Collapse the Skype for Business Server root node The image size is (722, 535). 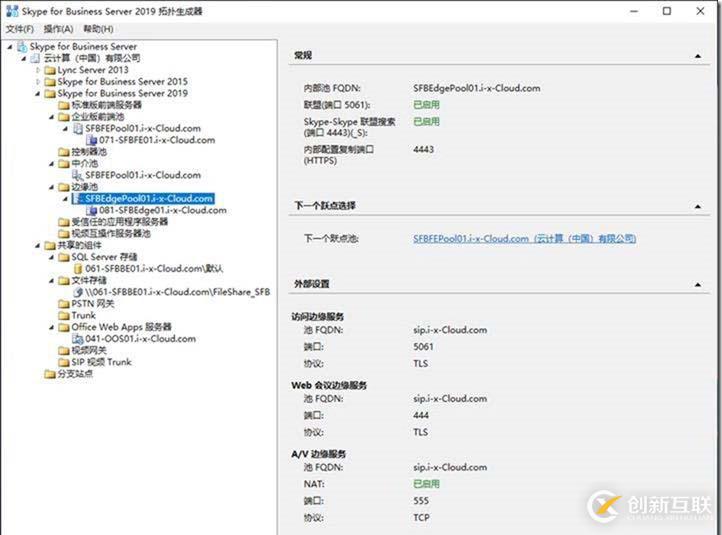[10, 47]
